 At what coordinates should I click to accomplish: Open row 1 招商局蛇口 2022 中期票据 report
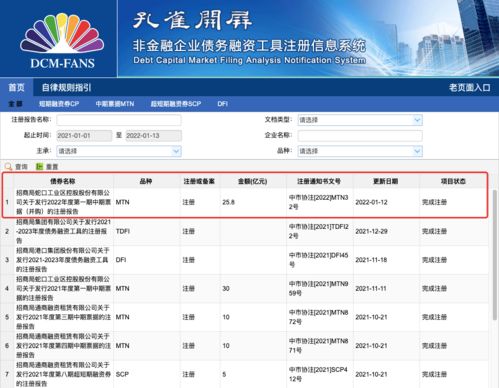click(63, 202)
